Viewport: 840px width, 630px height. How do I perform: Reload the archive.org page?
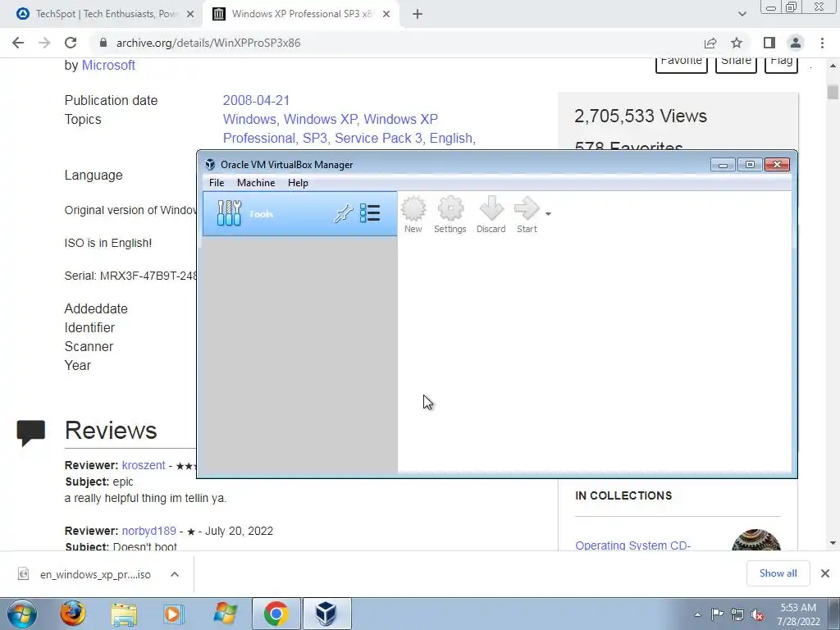(71, 43)
